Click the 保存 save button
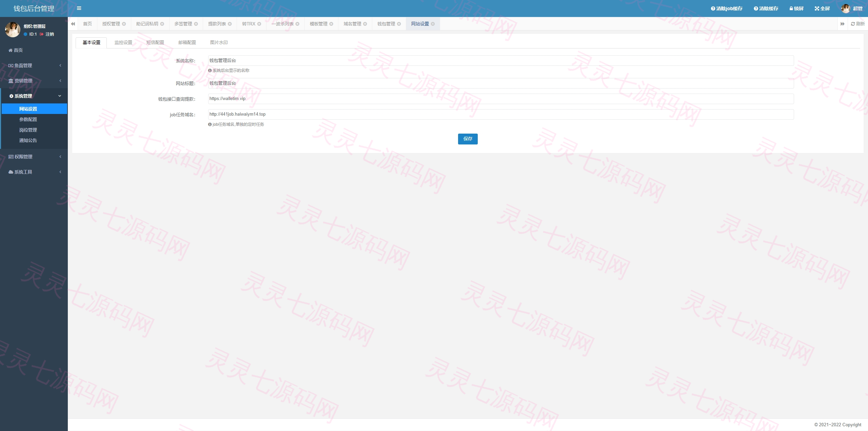Image resolution: width=868 pixels, height=431 pixels. tap(468, 139)
